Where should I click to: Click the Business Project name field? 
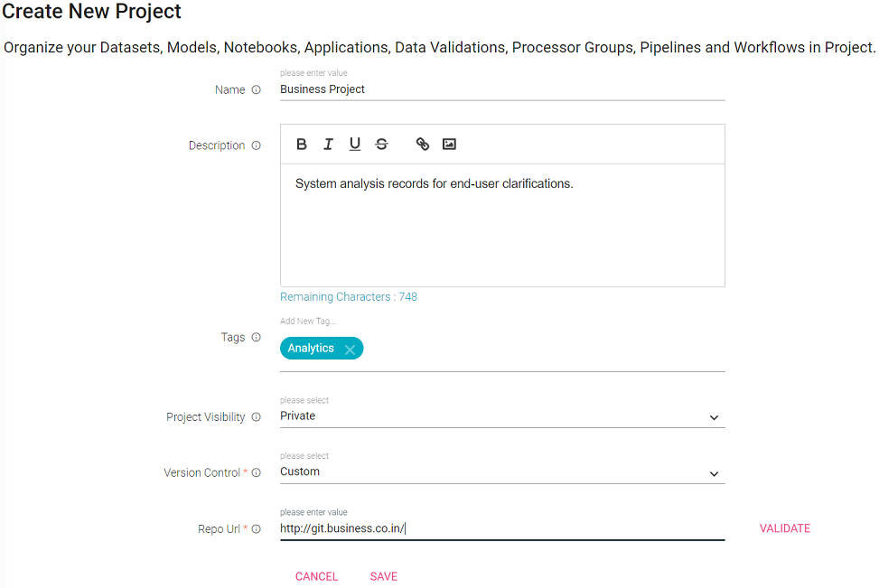pyautogui.click(x=502, y=89)
